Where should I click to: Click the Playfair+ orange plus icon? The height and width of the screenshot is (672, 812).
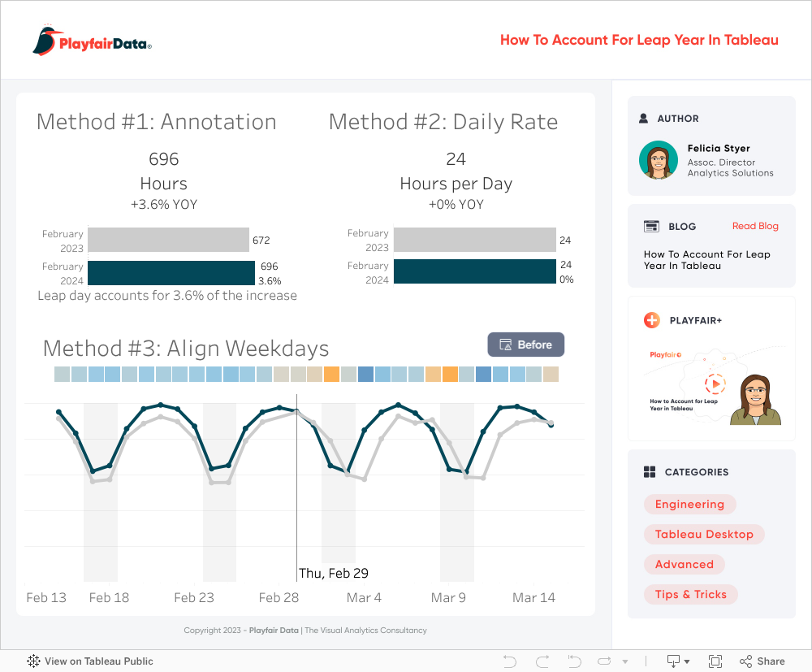point(651,320)
